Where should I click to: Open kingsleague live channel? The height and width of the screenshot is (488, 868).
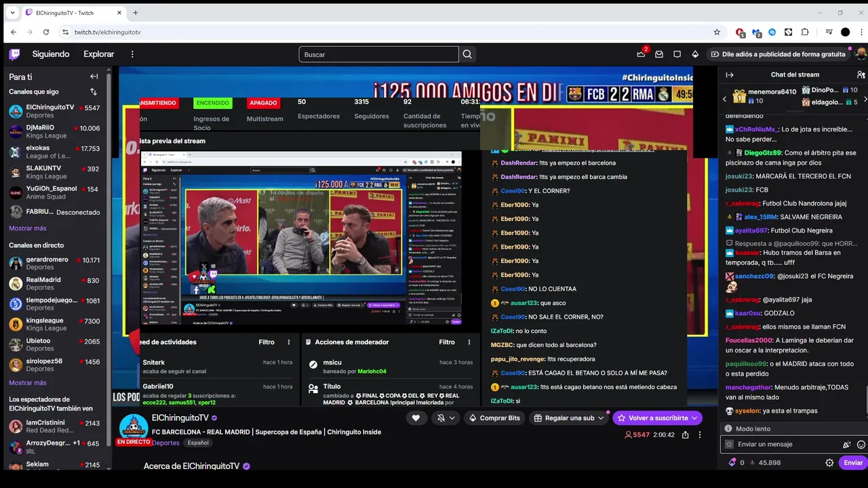[x=54, y=324]
